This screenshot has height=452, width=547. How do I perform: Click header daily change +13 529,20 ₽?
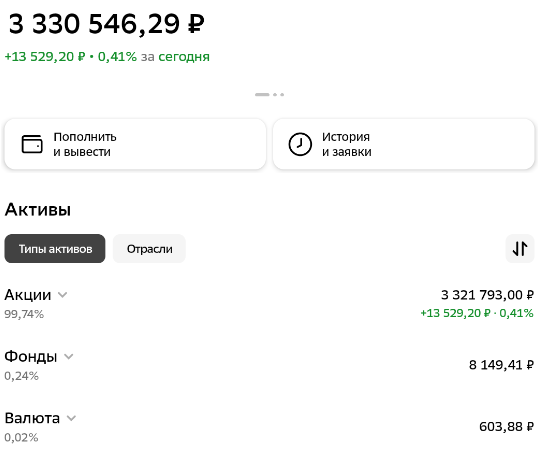tap(45, 56)
